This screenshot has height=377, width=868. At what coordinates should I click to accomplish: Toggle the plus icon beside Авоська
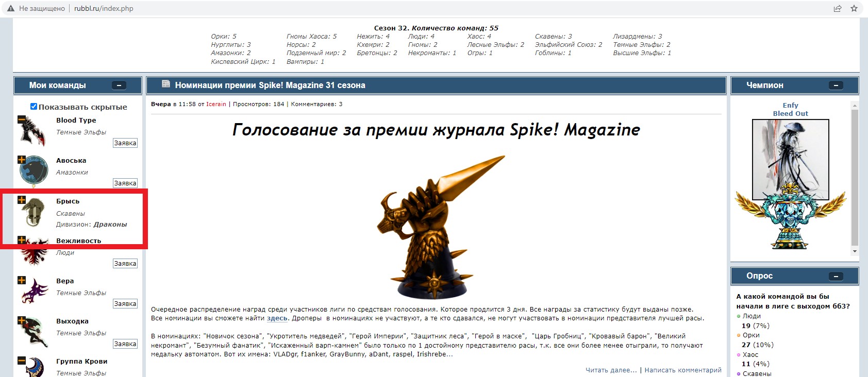coord(22,160)
